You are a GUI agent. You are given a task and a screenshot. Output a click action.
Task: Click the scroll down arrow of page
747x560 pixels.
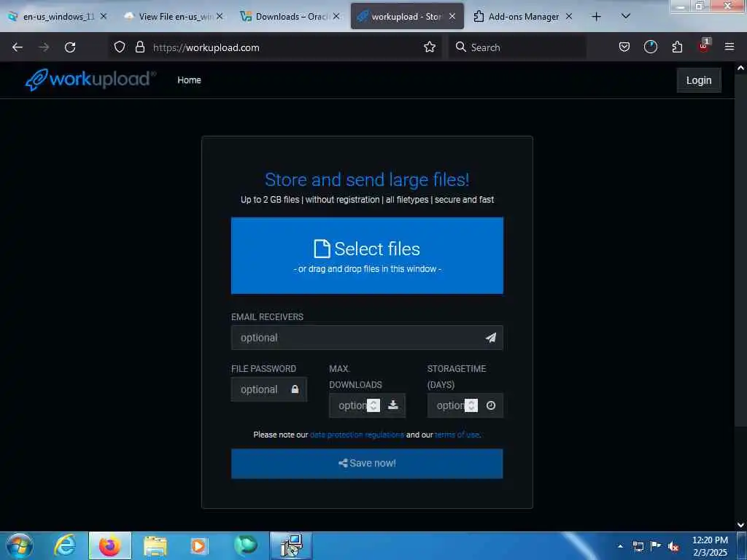[x=740, y=525]
